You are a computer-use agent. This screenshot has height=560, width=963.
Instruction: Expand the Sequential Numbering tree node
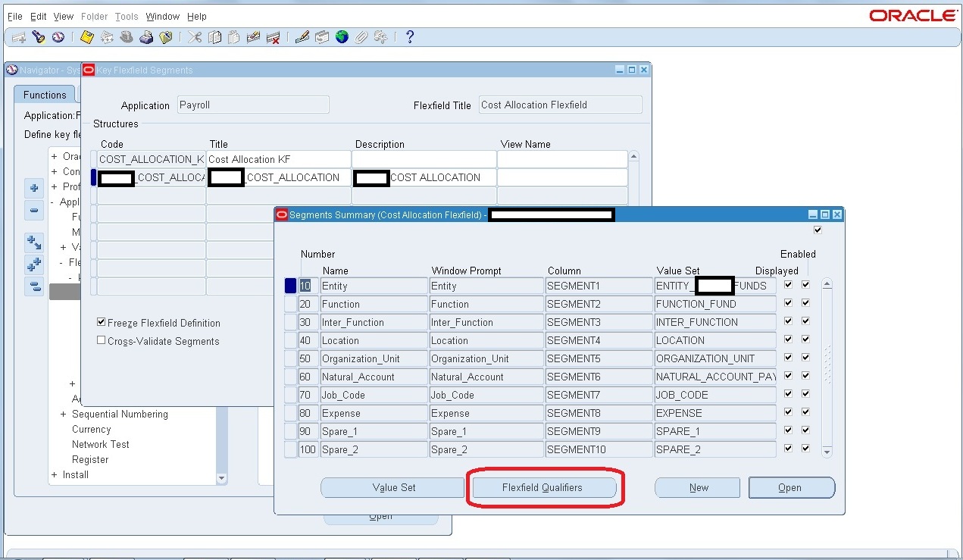click(63, 415)
